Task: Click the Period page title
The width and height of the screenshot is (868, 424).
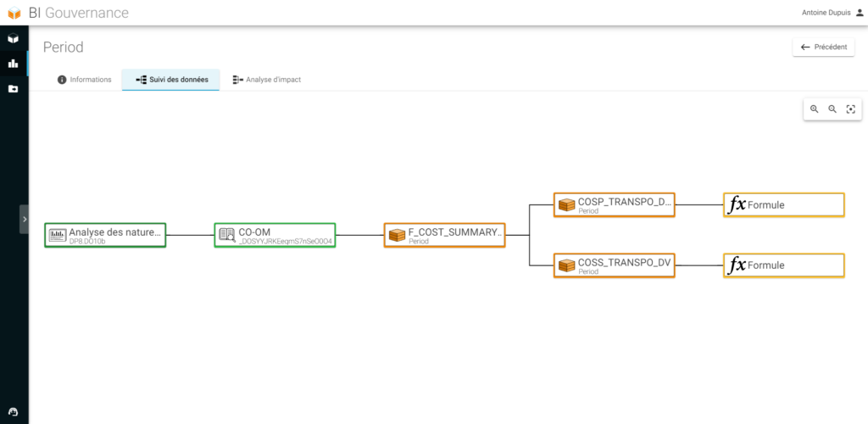Action: coord(63,47)
